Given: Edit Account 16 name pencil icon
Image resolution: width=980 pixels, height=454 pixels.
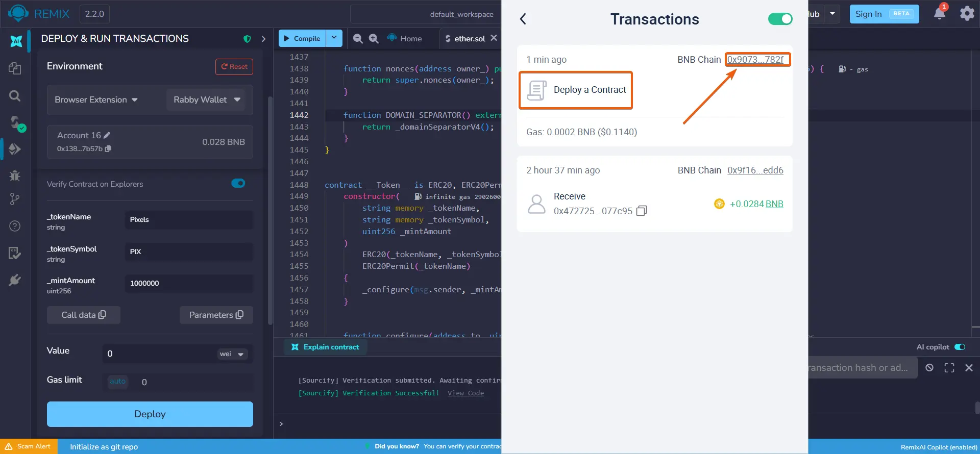Looking at the screenshot, I should click(107, 135).
